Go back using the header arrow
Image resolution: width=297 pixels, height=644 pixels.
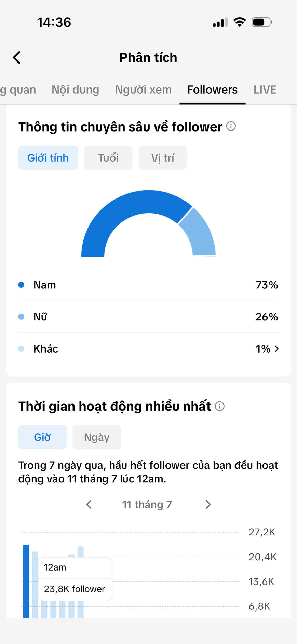17,57
